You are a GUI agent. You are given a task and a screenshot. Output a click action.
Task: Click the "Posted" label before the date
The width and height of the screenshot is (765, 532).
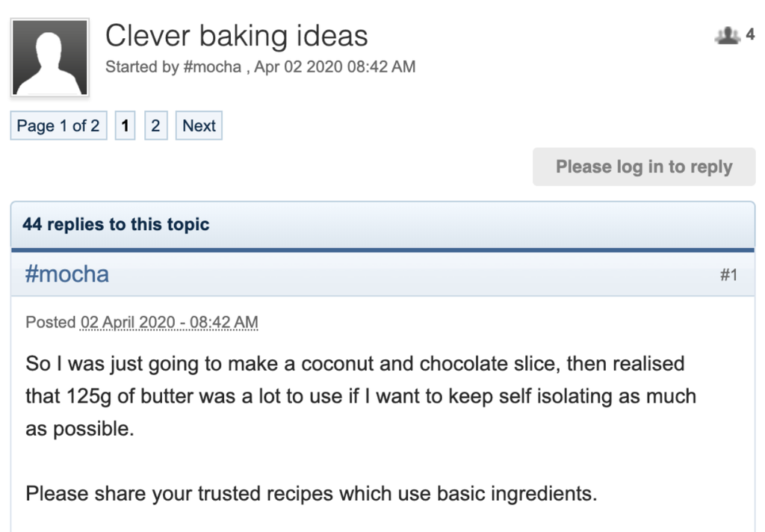[50, 323]
